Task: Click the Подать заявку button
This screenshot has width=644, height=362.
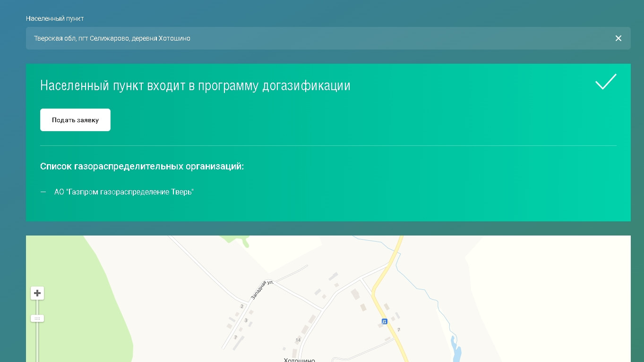Action: pos(75,120)
